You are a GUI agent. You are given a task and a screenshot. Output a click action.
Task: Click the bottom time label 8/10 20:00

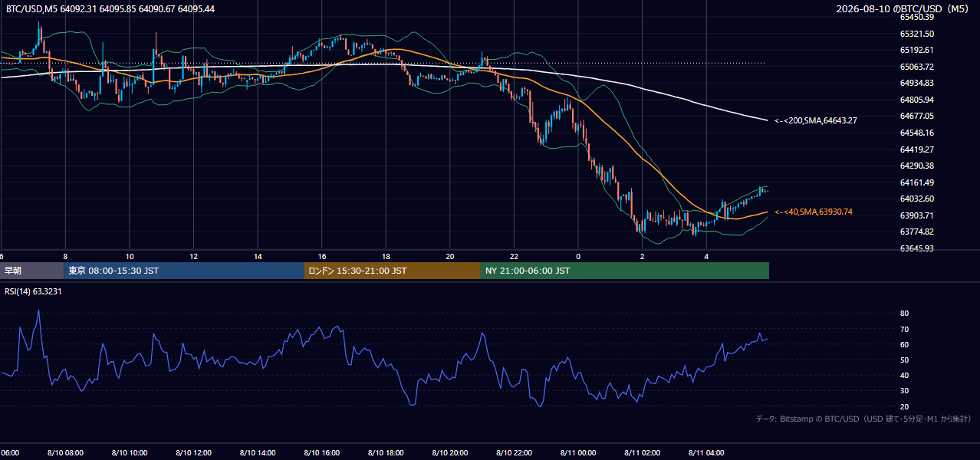pos(450,453)
